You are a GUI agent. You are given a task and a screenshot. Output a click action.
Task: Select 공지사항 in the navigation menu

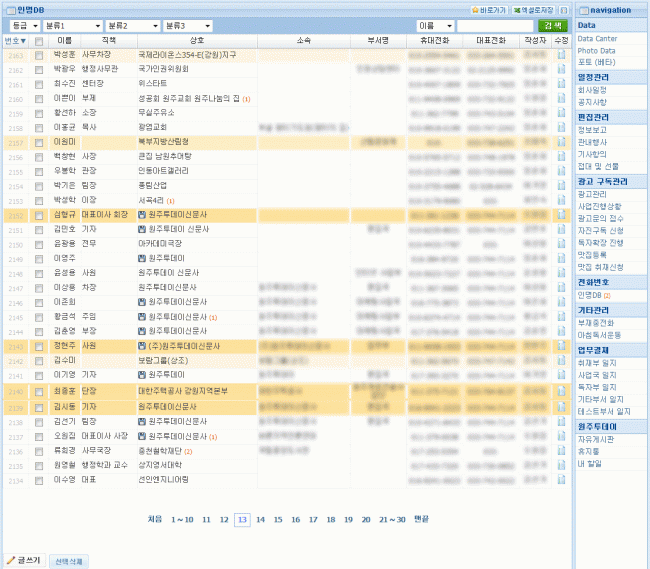[595, 101]
